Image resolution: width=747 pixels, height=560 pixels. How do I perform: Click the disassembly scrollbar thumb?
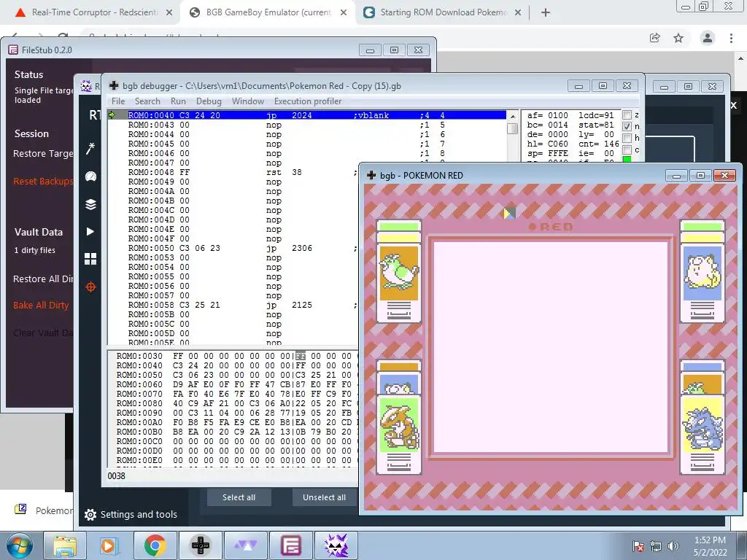513,128
